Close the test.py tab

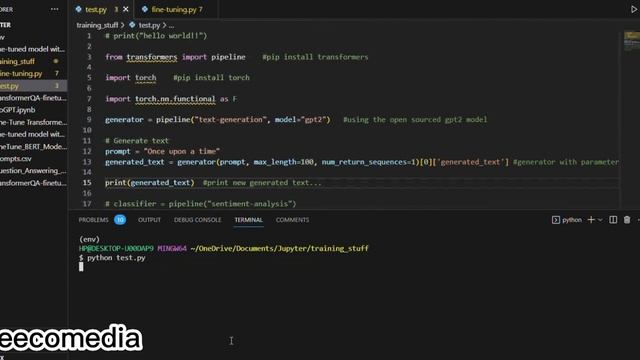click(x=126, y=9)
